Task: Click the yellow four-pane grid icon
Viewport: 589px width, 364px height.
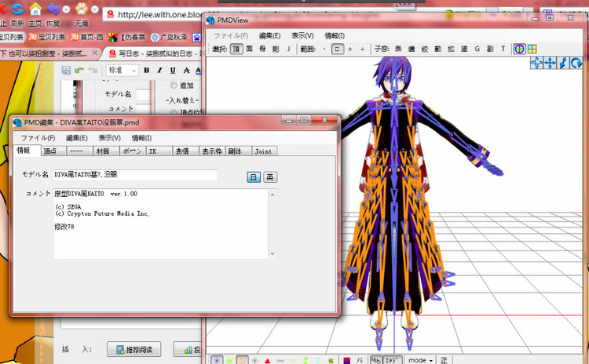Action: [532, 49]
